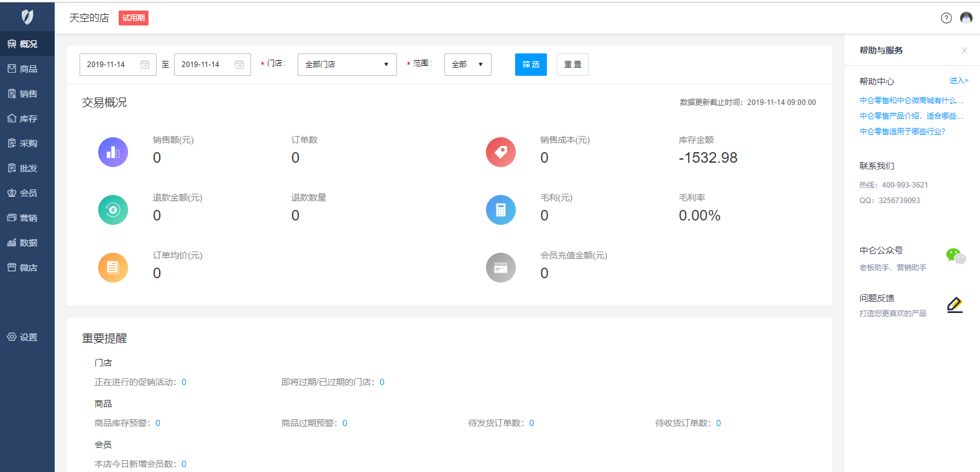The image size is (980, 472).
Task: Click the feedback pencil icon
Action: pos(955,305)
